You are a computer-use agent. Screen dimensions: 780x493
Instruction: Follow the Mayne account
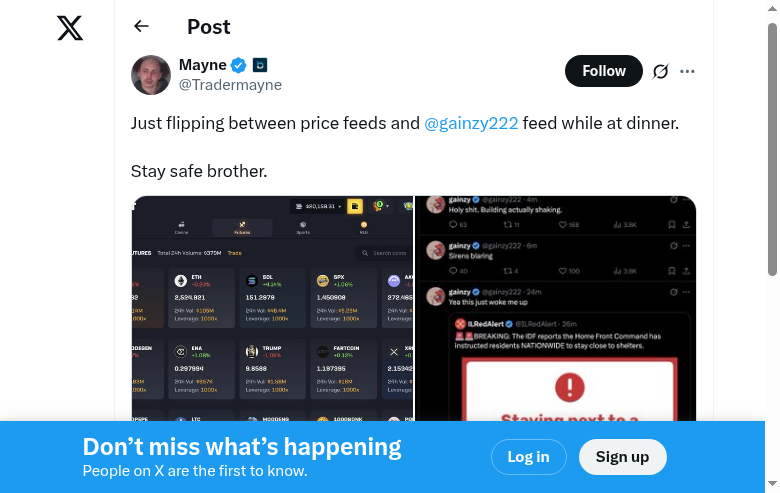click(604, 71)
